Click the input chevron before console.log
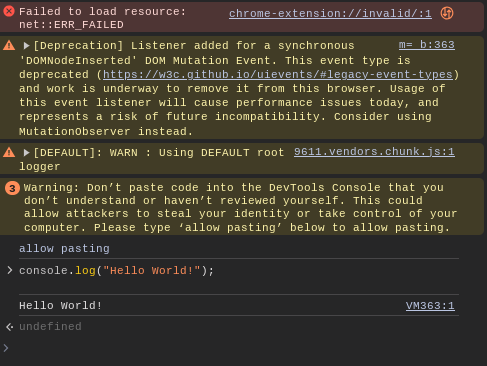Image resolution: width=487 pixels, height=366 pixels. pos(9,270)
